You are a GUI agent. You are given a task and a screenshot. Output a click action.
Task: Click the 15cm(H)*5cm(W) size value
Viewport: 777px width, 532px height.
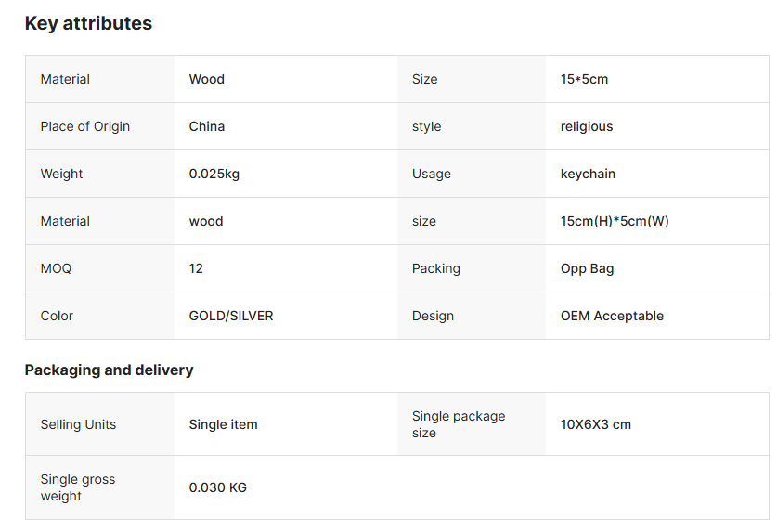pos(615,221)
